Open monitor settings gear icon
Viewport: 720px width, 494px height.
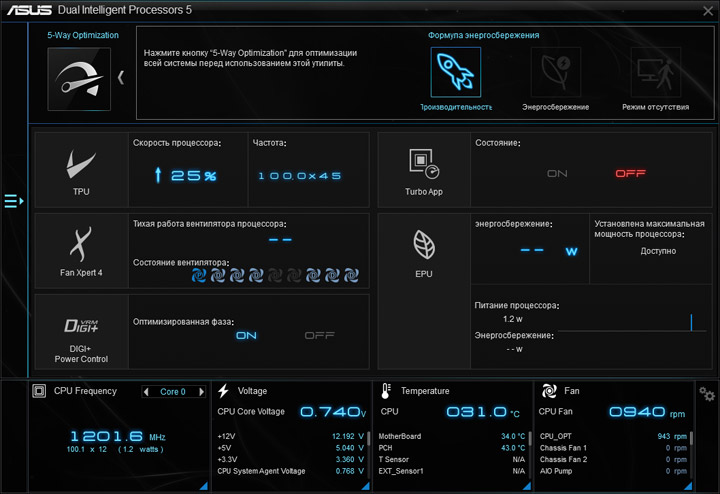(707, 394)
